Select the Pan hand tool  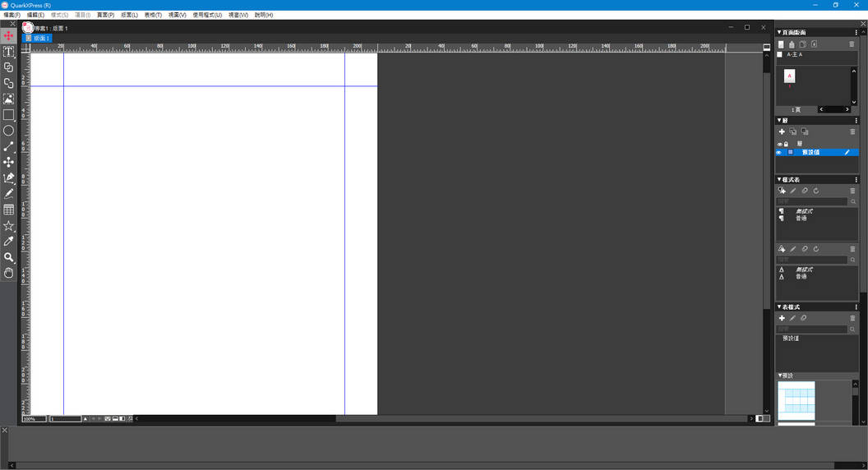(8, 273)
